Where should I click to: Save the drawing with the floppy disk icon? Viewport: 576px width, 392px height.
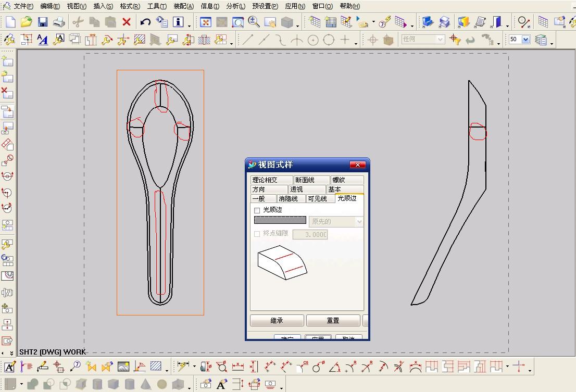point(43,22)
